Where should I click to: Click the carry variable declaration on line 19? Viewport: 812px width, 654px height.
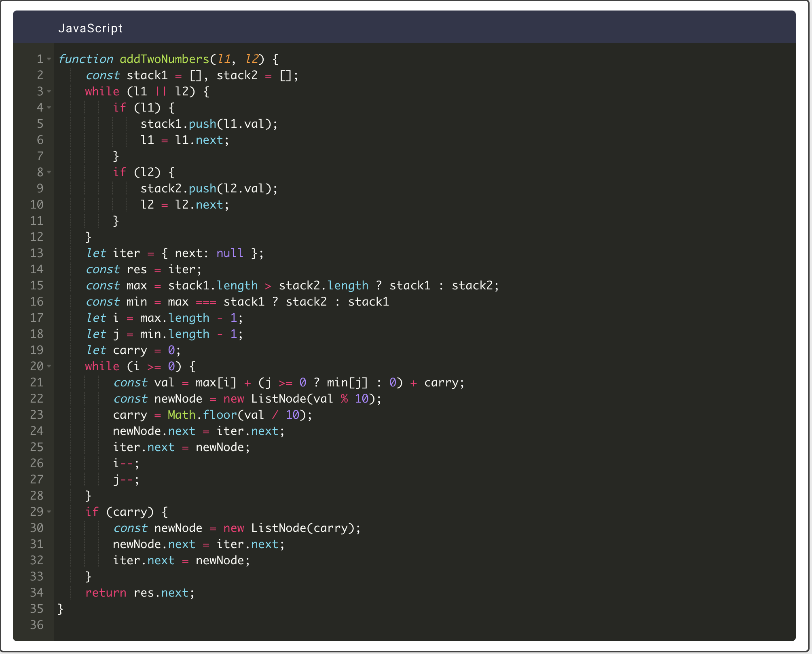(x=130, y=350)
